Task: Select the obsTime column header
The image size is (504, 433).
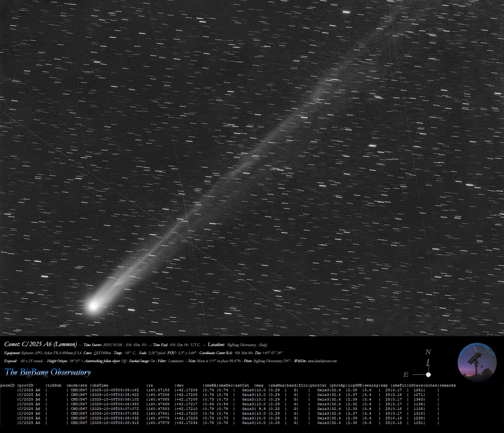Action: 99,386
